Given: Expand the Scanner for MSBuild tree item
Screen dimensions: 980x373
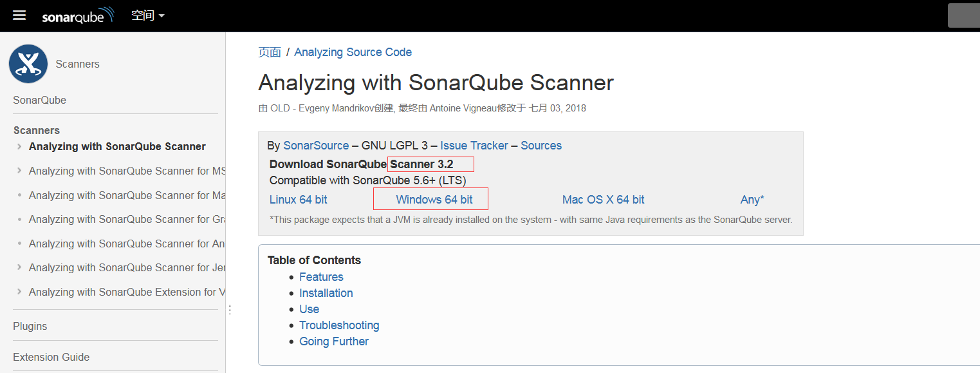Looking at the screenshot, I should [x=20, y=171].
